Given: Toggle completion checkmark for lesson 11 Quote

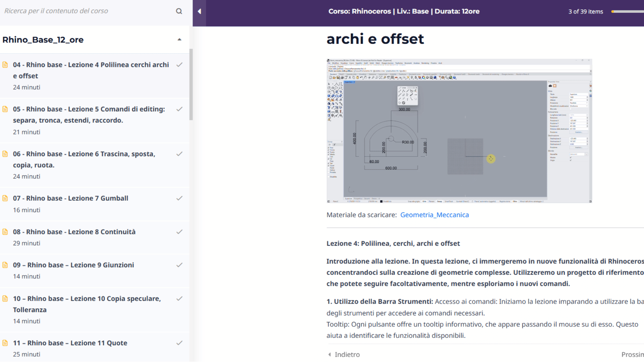Looking at the screenshot, I should pos(179,343).
